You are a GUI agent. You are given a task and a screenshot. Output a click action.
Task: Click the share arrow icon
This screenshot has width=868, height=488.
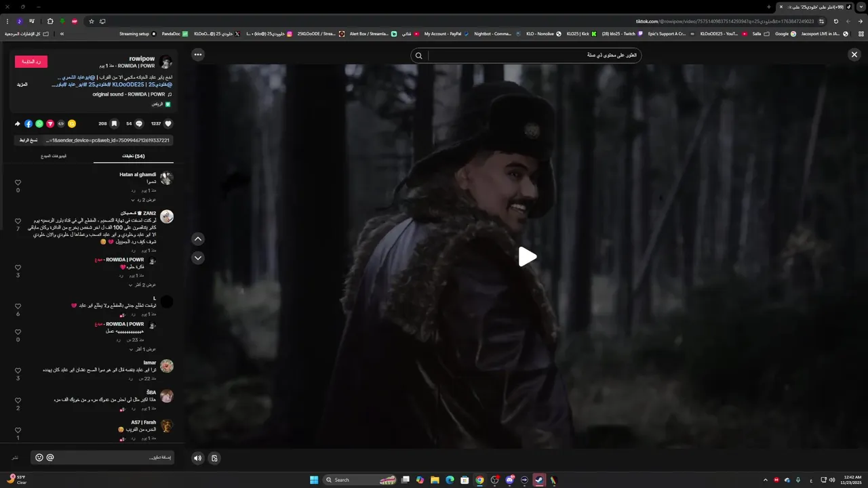click(x=18, y=124)
